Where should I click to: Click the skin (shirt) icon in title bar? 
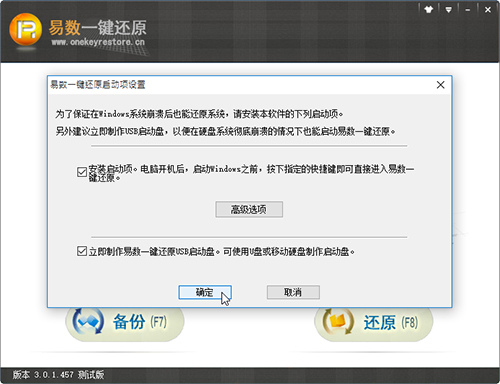[x=429, y=9]
